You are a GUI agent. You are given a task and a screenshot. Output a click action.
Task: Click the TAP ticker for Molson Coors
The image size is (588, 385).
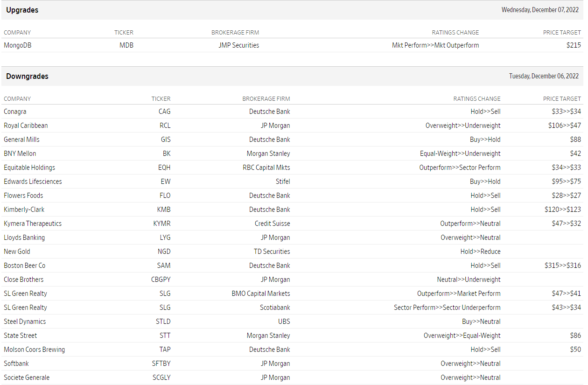click(x=165, y=350)
